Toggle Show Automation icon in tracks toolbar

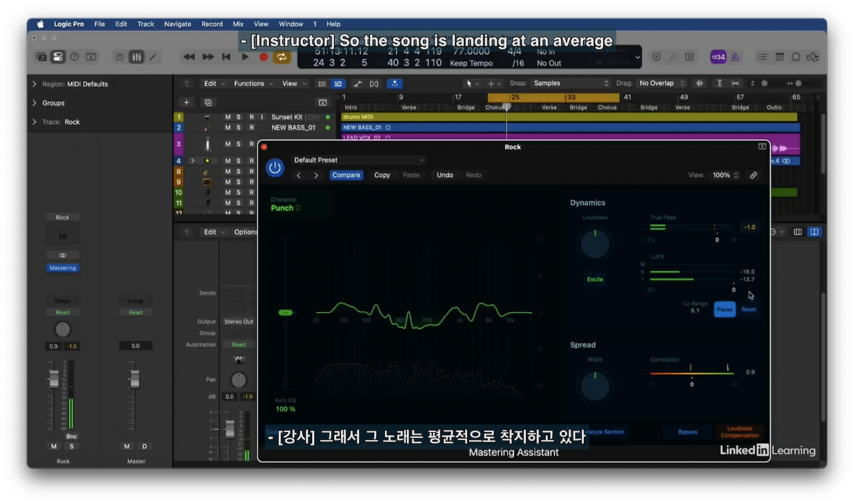pyautogui.click(x=358, y=83)
